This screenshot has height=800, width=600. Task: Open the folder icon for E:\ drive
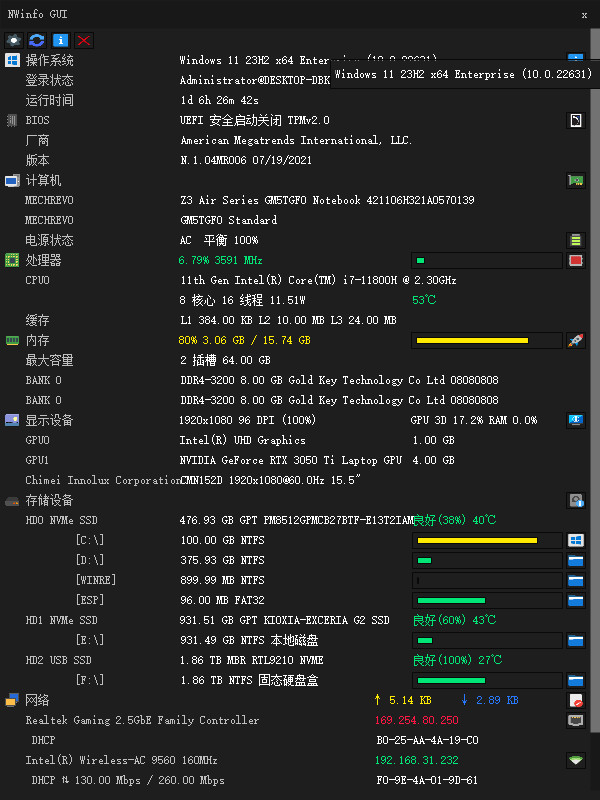point(576,640)
